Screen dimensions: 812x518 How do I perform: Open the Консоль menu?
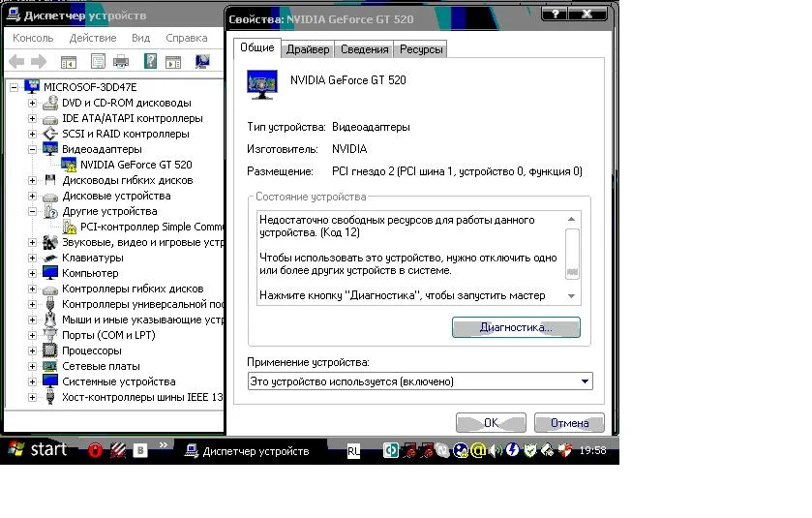[33, 38]
